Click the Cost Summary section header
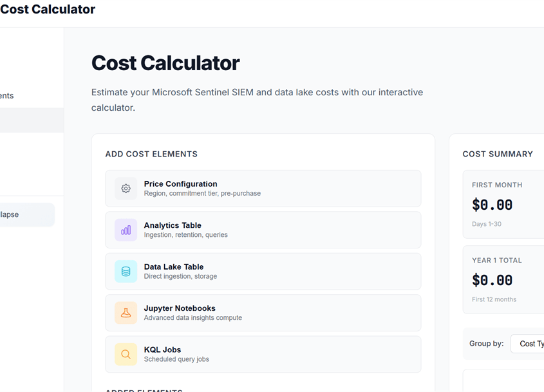Viewport: 544px width, 392px height. [x=498, y=154]
